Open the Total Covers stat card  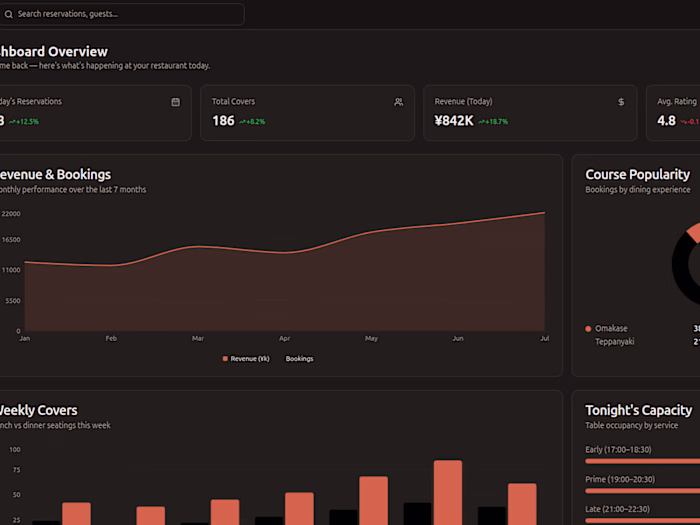(308, 113)
